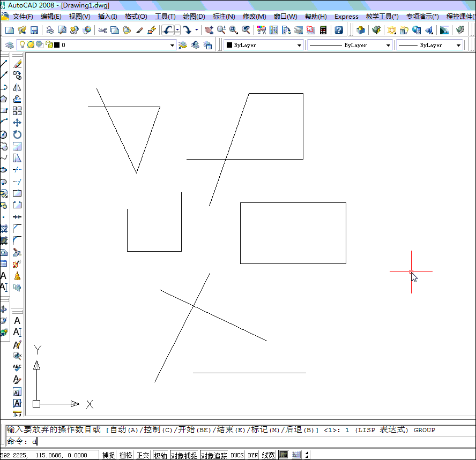Select the Multiline Text A tool
This screenshot has width=476, height=460.
(x=17, y=321)
